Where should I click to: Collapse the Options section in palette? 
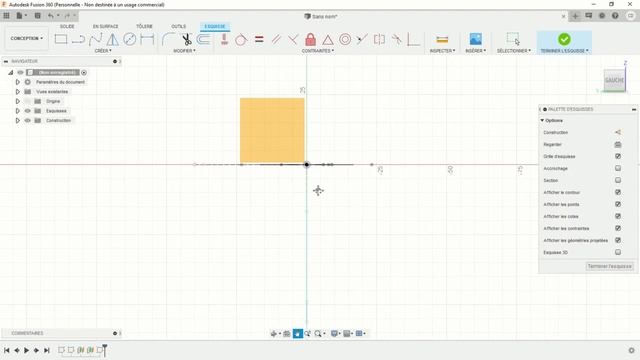click(x=542, y=120)
